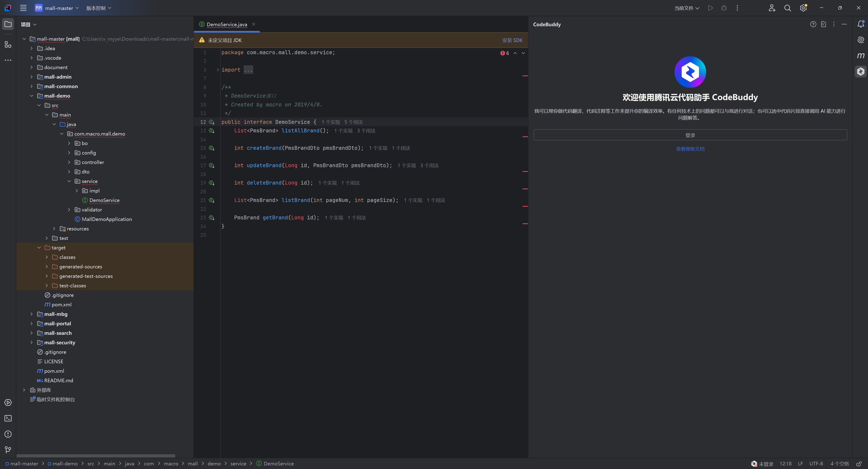868x469 pixels.
Task: Toggle the CodeBuddy side panel icon
Action: [x=861, y=71]
